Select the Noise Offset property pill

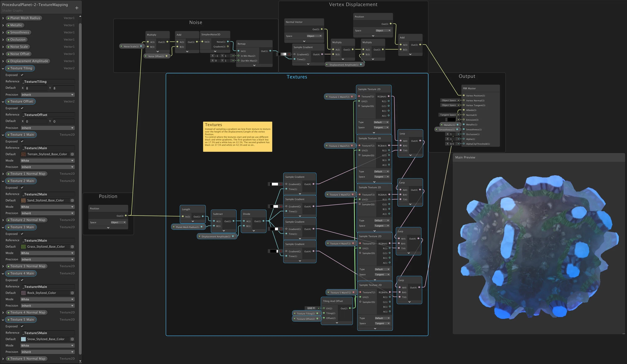coord(19,54)
